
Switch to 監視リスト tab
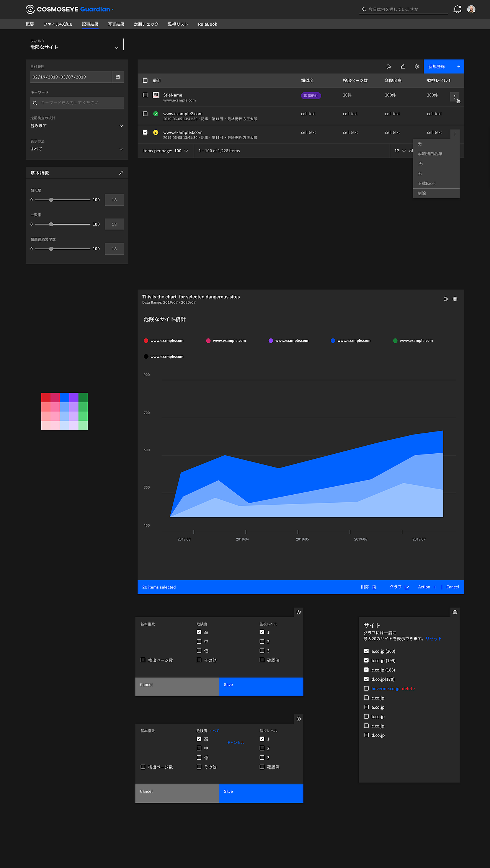178,24
